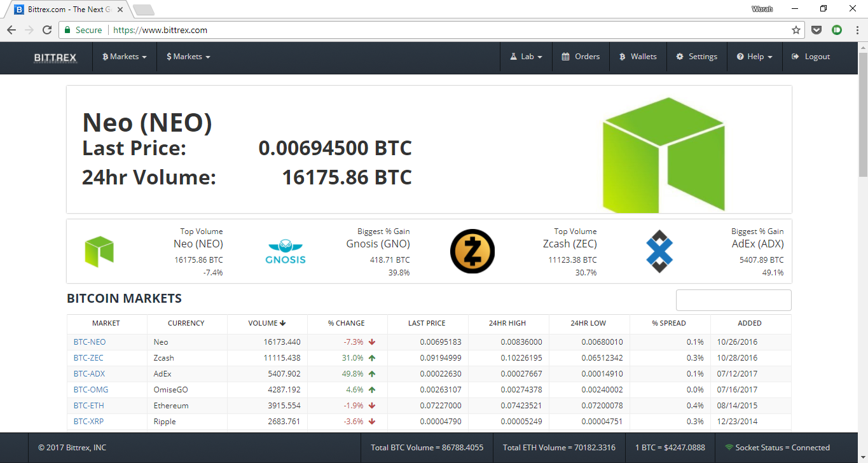Image resolution: width=868 pixels, height=463 pixels.
Task: Sort table by the Volume column header
Action: 267,323
